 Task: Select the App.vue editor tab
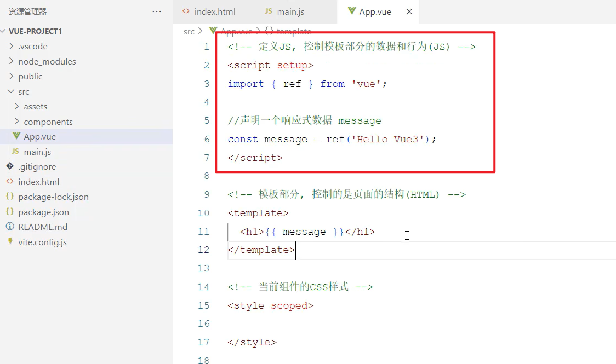378,11
